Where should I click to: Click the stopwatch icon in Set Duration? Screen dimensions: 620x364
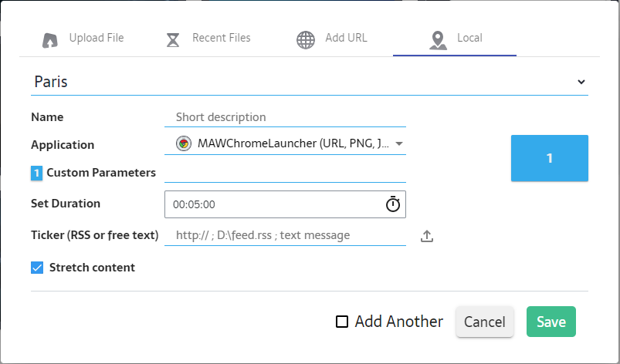[x=393, y=204]
